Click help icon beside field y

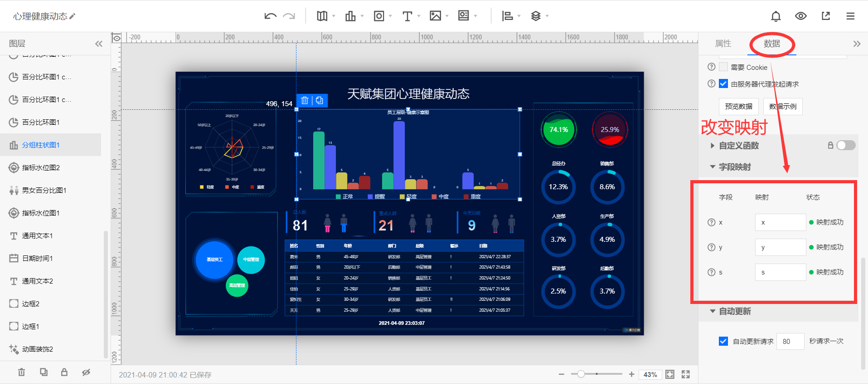711,247
